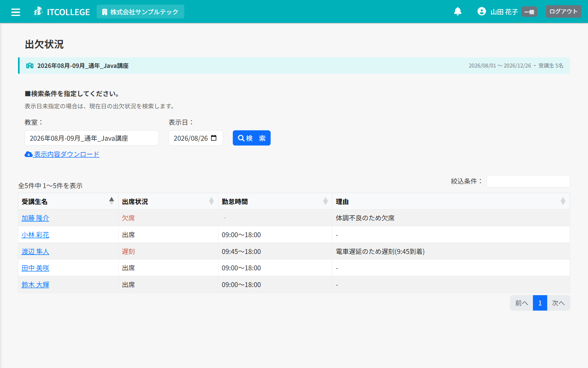This screenshot has height=368, width=588.
Task: Click the ログアウト button
Action: coord(563,11)
